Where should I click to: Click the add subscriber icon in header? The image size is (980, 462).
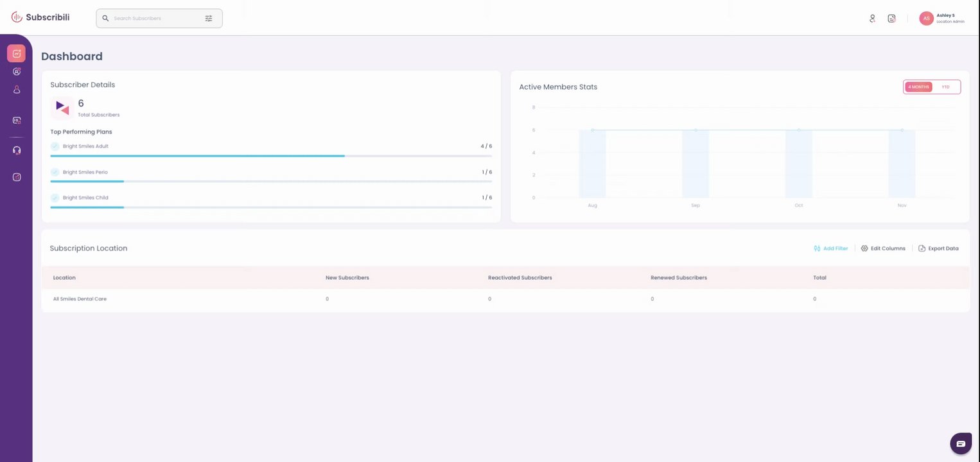click(x=872, y=19)
